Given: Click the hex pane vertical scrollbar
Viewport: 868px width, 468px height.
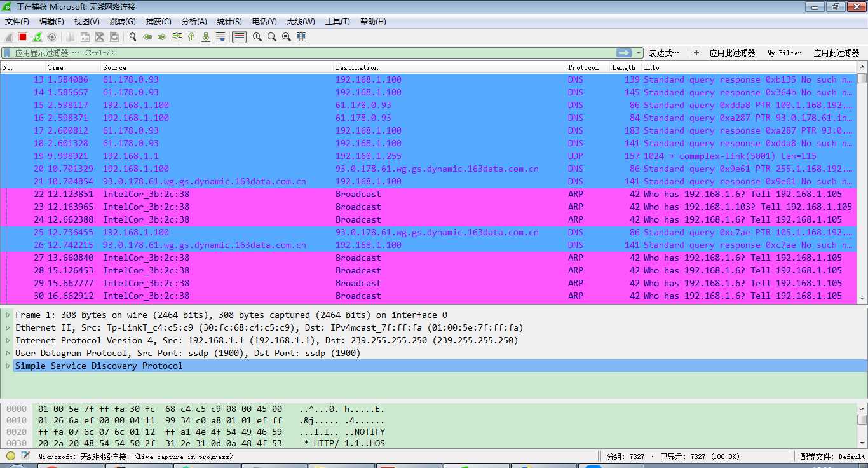Looking at the screenshot, I should (x=862, y=425).
